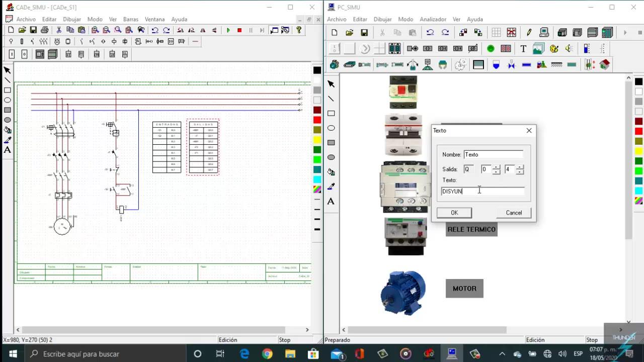Click the green Play simulation icon in CADe_SIMU
The image size is (644, 362).
[228, 30]
